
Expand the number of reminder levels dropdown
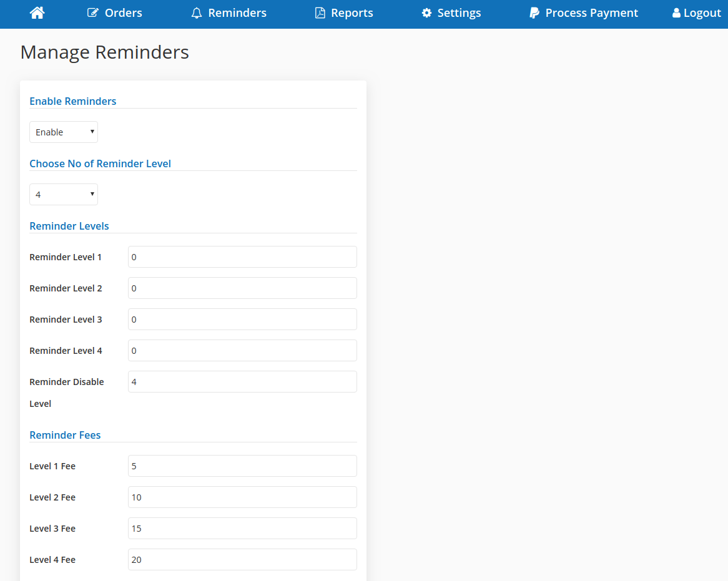(64, 195)
